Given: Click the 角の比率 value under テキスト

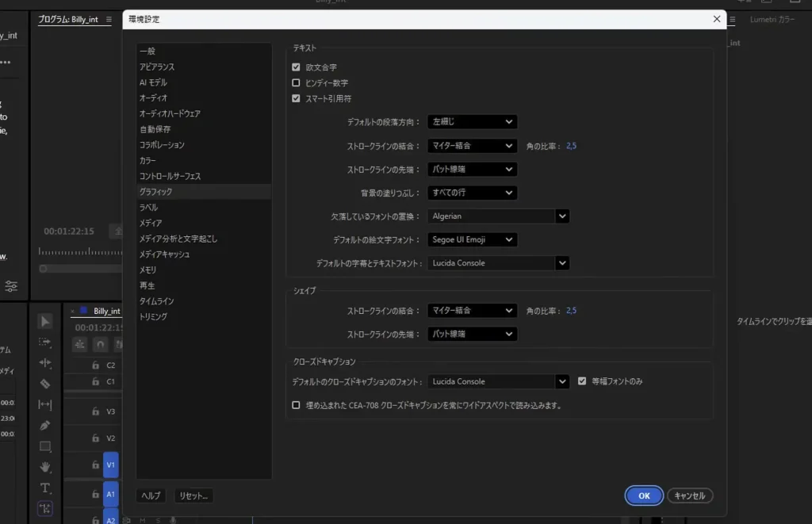Looking at the screenshot, I should tap(571, 146).
